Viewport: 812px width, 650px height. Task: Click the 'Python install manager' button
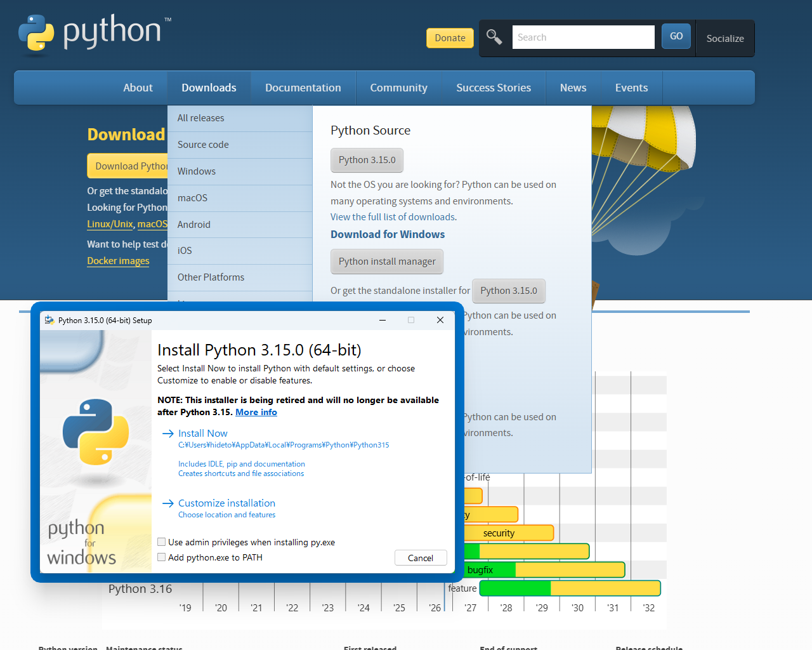387,262
